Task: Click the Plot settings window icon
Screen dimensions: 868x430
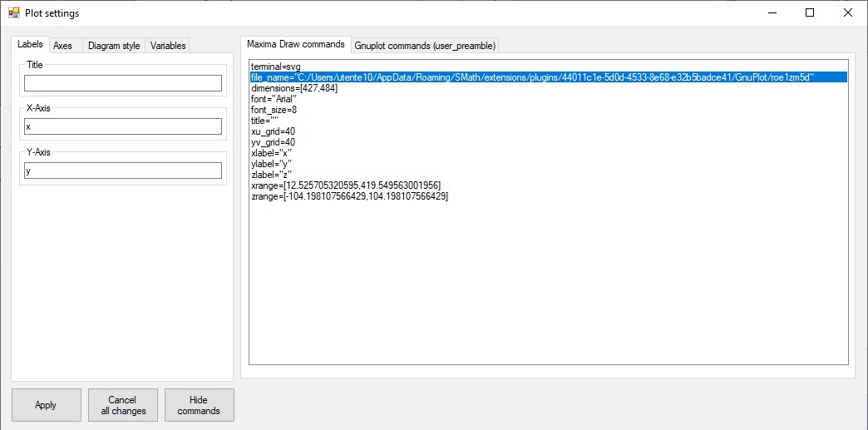Action: [x=13, y=13]
